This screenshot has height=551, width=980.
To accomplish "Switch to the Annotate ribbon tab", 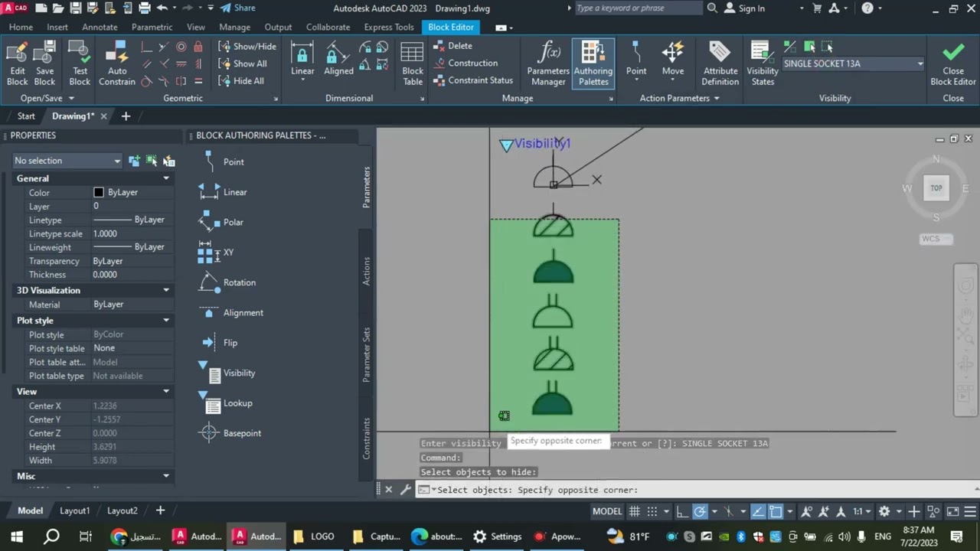I will coord(100,27).
